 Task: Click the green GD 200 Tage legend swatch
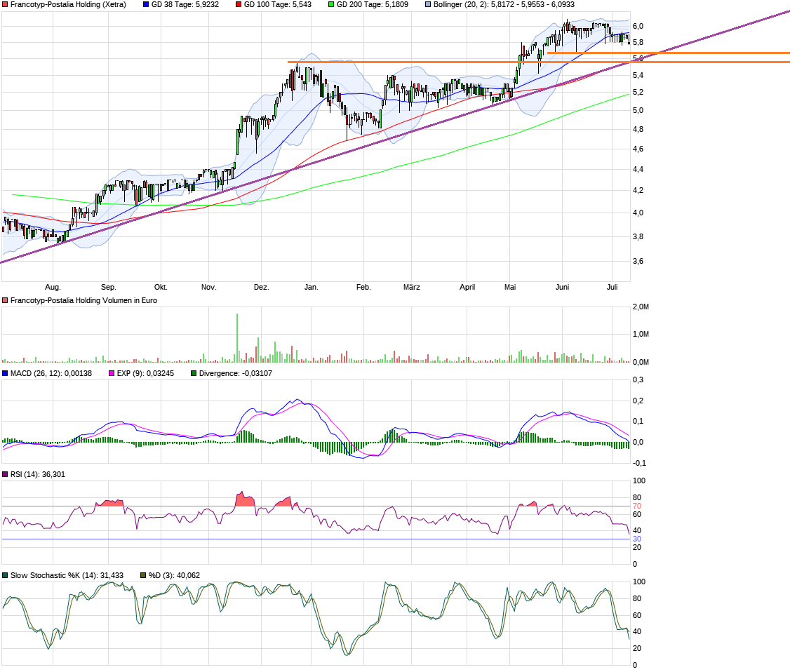click(331, 4)
